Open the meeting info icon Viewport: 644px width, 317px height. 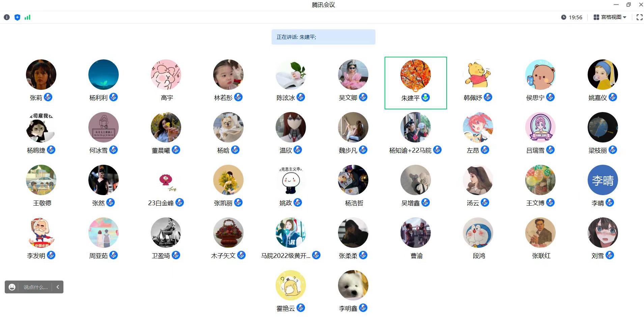coord(7,17)
